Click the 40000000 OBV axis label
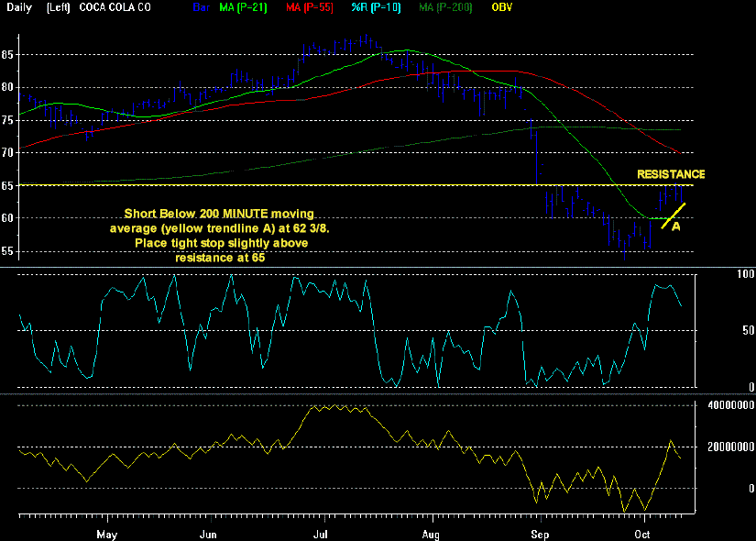This screenshot has width=756, height=541. click(731, 405)
